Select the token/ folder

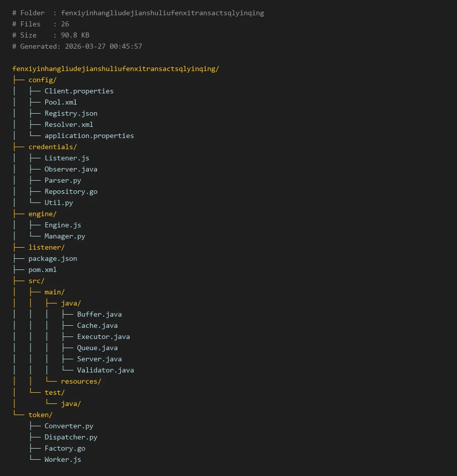[40, 415]
